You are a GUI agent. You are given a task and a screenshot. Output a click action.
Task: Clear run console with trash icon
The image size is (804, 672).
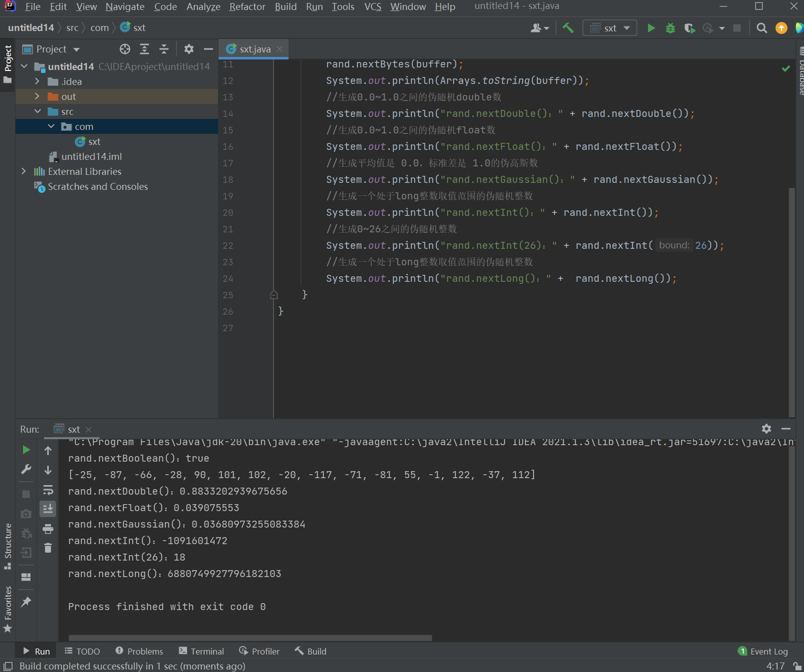pos(48,548)
